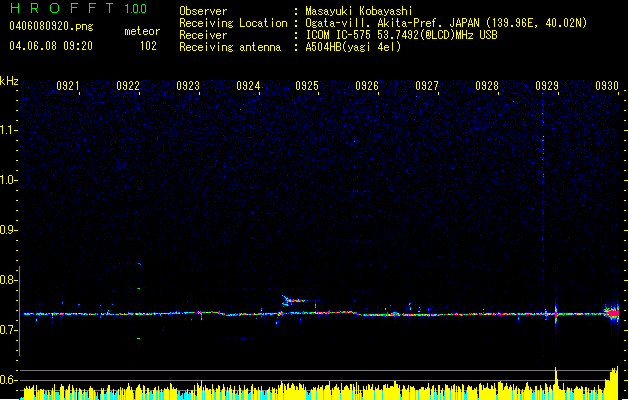Viewport: 629px width, 400px height.
Task: Click the 0.8 kHz axis label
Action: coord(8,280)
